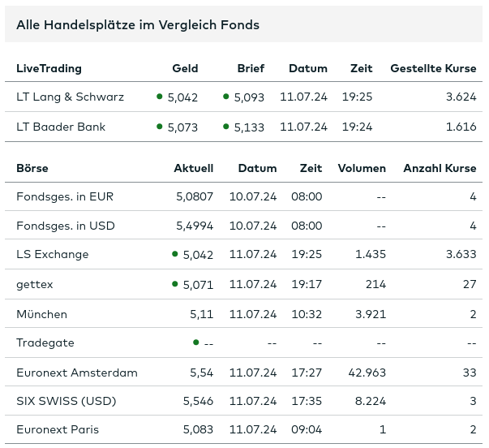Open the SIX SWISS (USD) exchange
Screen dimensions: 489x448
click(66, 402)
